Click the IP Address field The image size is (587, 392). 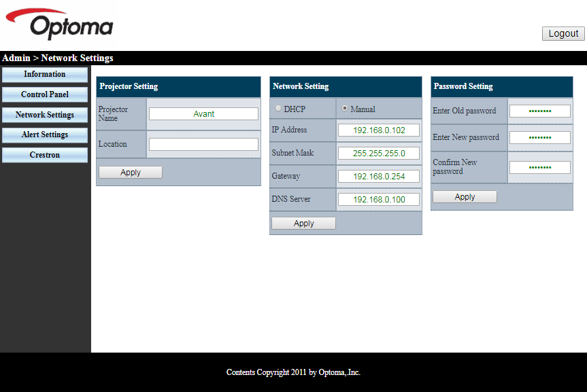point(378,130)
